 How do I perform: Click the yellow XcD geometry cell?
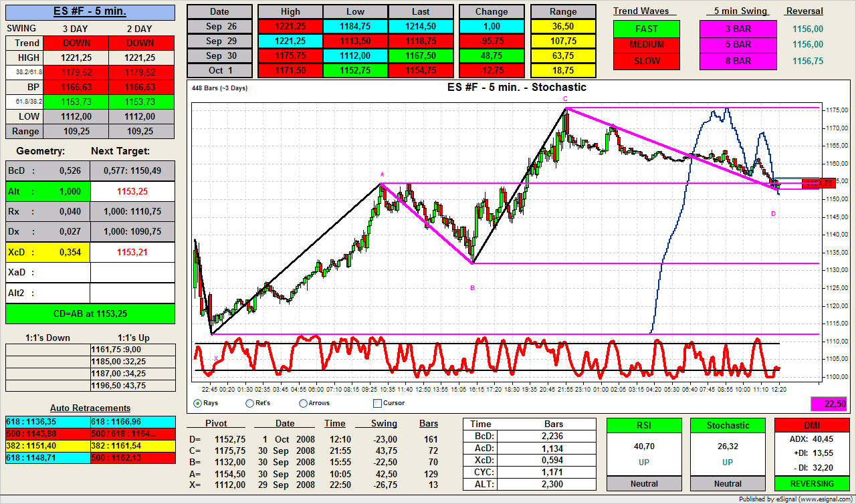[x=47, y=252]
